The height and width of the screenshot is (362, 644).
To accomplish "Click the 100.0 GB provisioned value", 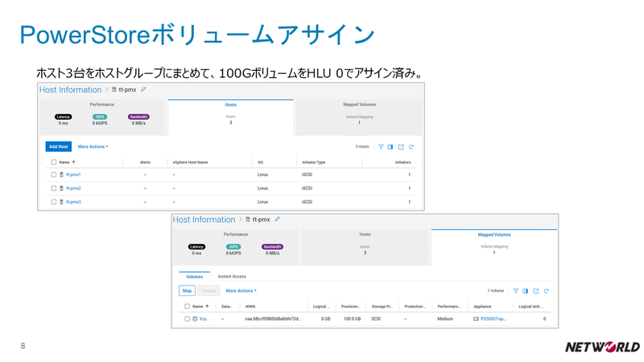I will pyautogui.click(x=352, y=319).
